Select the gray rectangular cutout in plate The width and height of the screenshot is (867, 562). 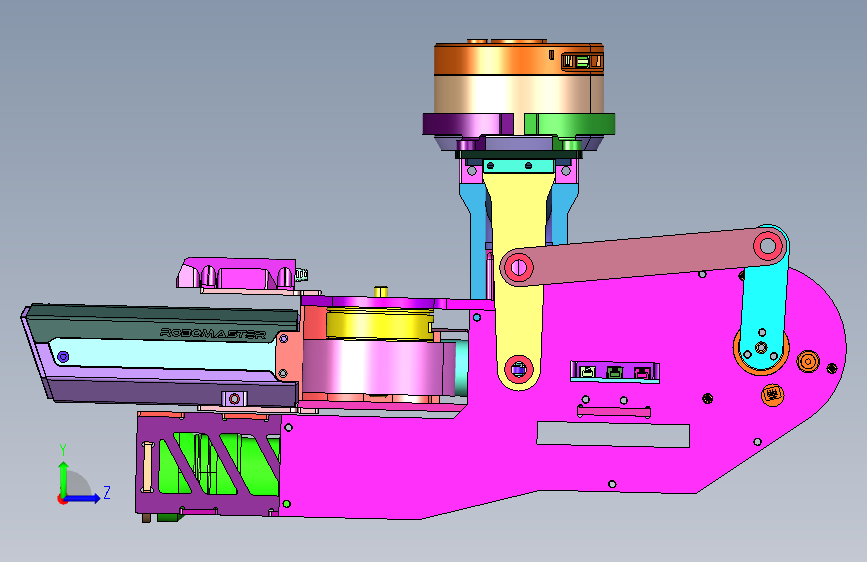click(x=613, y=434)
